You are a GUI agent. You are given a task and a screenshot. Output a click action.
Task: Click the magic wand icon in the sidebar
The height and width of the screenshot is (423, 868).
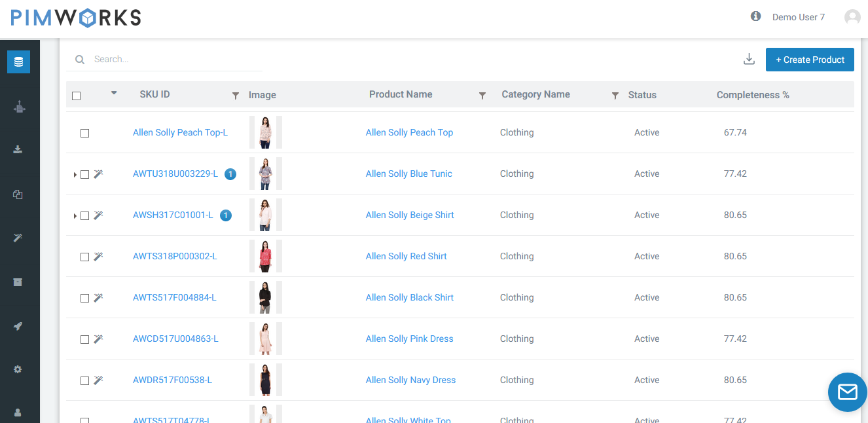click(x=18, y=238)
